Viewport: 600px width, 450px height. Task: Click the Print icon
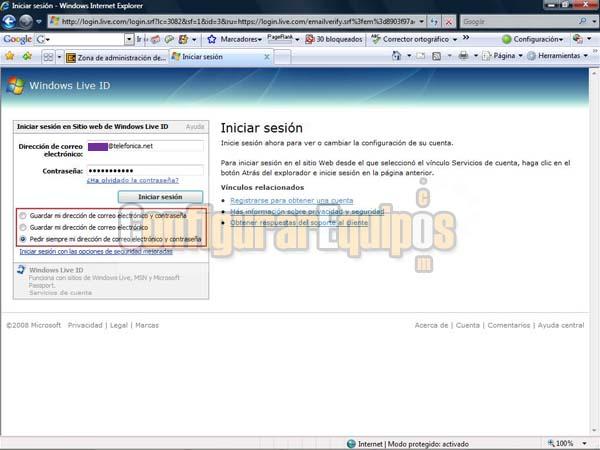pos(463,56)
